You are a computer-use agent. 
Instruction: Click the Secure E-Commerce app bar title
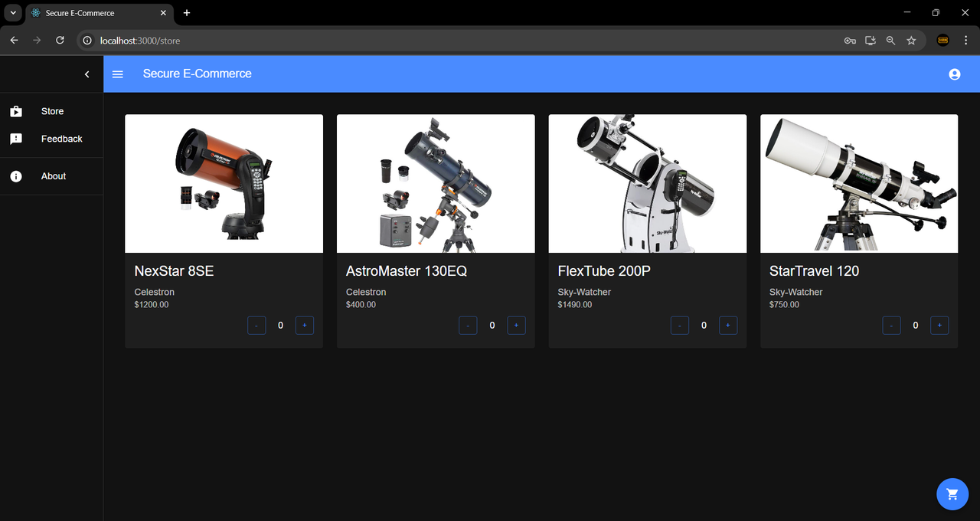pyautogui.click(x=197, y=74)
